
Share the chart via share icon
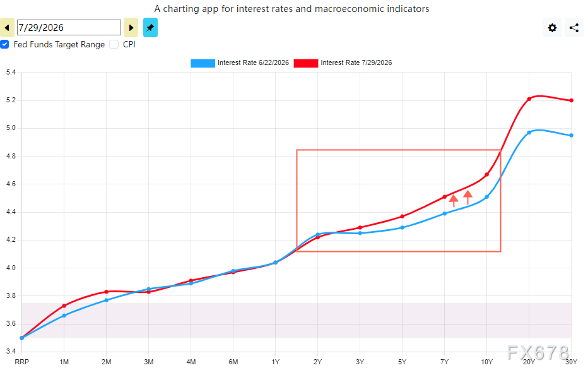click(x=574, y=28)
